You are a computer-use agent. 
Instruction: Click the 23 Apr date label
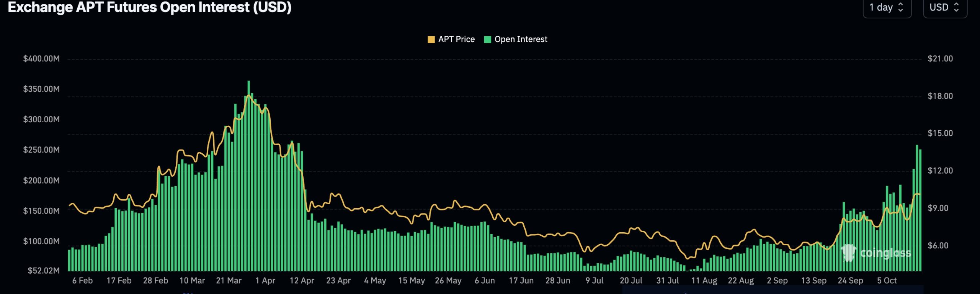(x=338, y=281)
